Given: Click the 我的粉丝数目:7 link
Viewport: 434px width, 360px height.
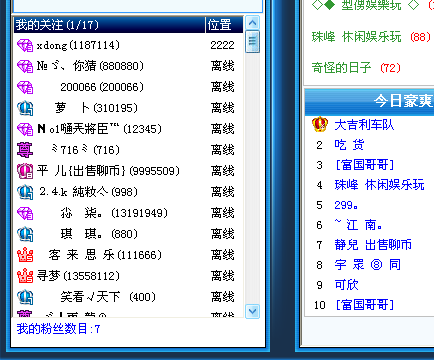Looking at the screenshot, I should pos(58,329).
